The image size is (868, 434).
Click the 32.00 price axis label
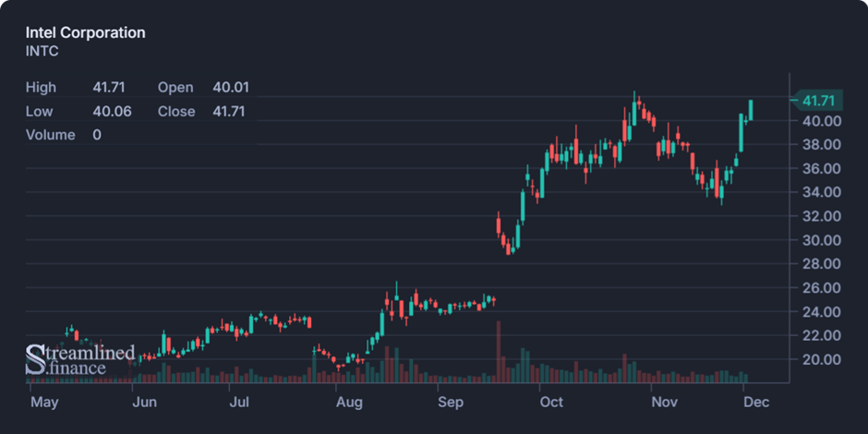822,216
